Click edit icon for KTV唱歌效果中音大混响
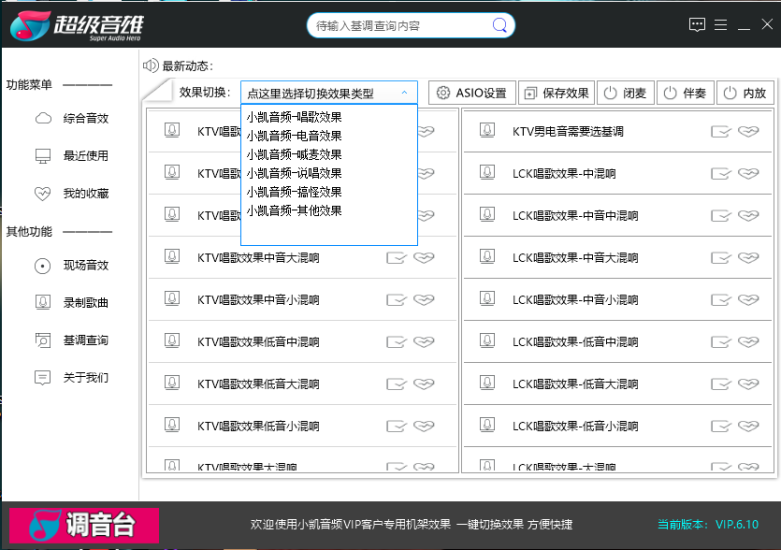This screenshot has height=550, width=781. [396, 258]
